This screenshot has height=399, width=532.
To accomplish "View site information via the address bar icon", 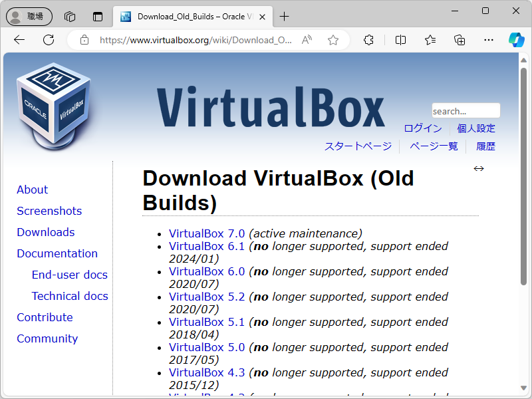I will 84,40.
